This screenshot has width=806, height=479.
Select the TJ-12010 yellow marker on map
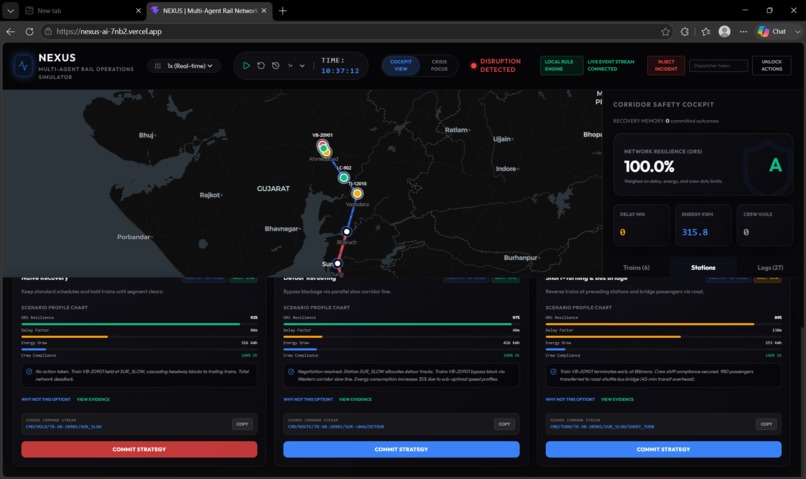357,194
